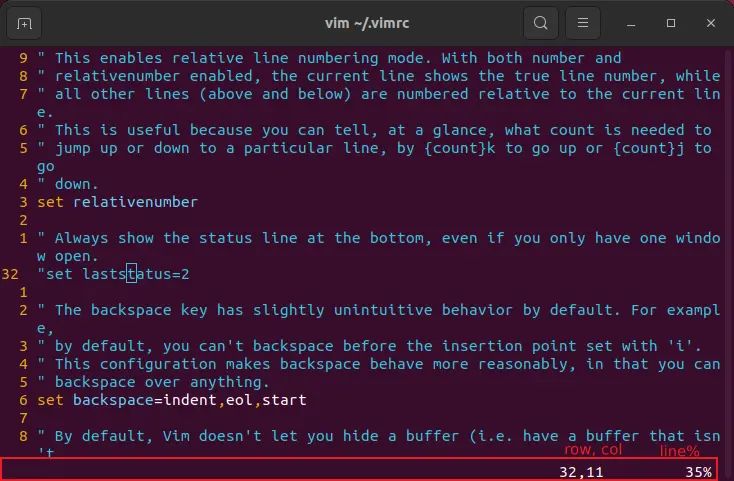The width and height of the screenshot is (734, 481).
Task: Click line starting 'relativenumber enabled, the current'
Action: (379, 76)
